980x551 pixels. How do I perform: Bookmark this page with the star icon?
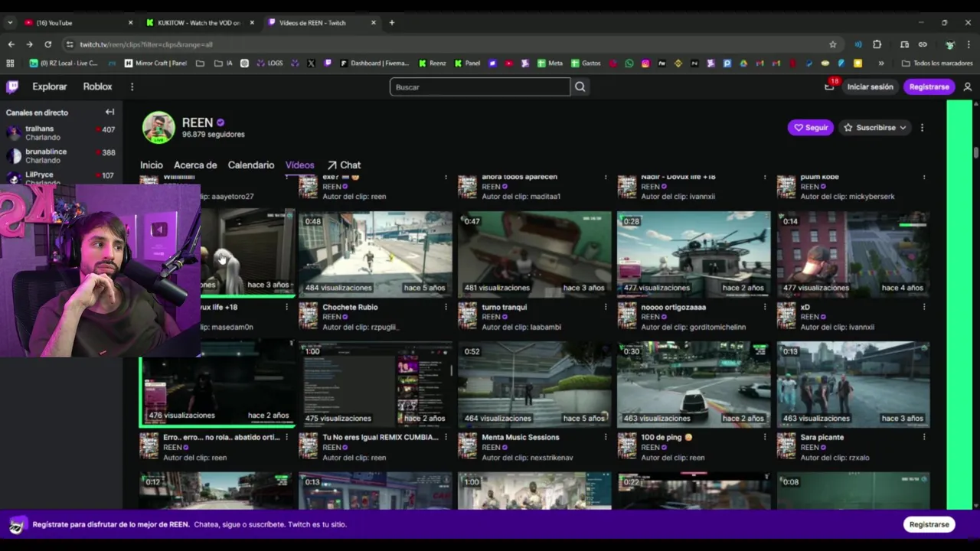833,44
